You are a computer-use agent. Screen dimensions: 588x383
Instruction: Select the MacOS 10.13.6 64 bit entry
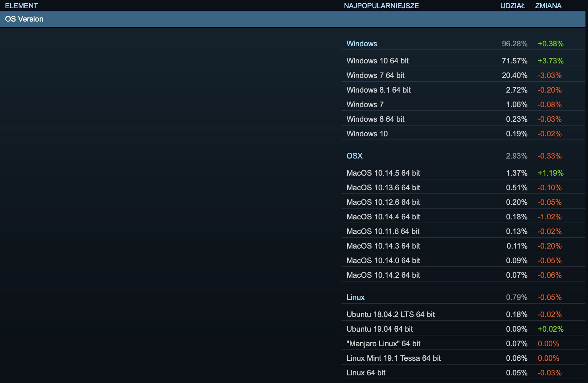pyautogui.click(x=383, y=188)
